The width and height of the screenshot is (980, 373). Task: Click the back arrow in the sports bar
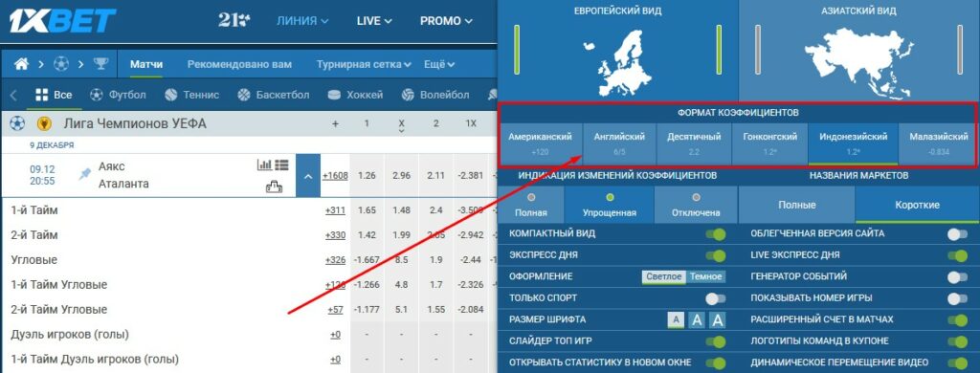13,95
